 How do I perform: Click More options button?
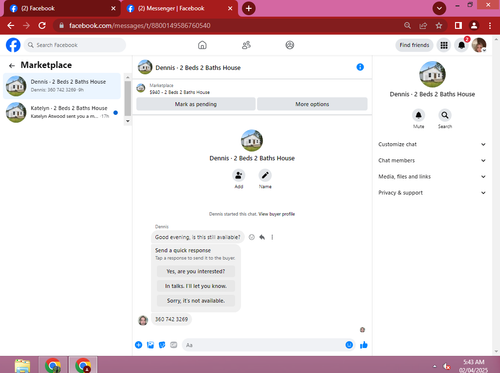coord(312,104)
